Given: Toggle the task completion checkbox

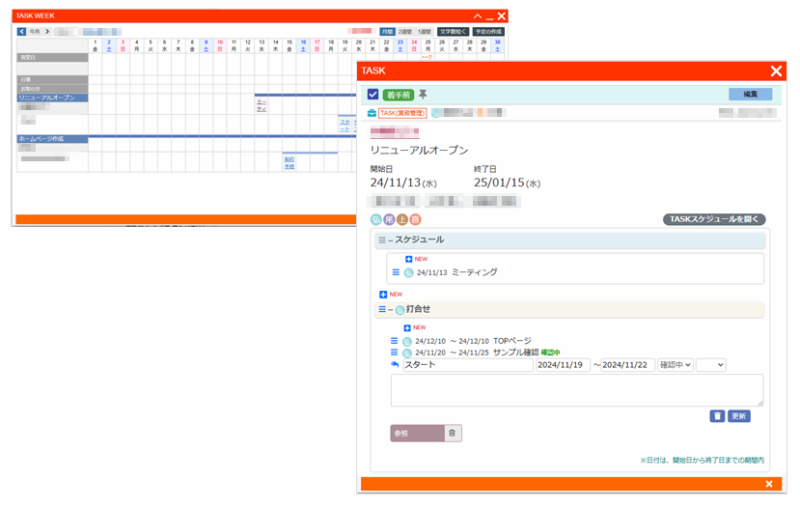Looking at the screenshot, I should (x=372, y=94).
